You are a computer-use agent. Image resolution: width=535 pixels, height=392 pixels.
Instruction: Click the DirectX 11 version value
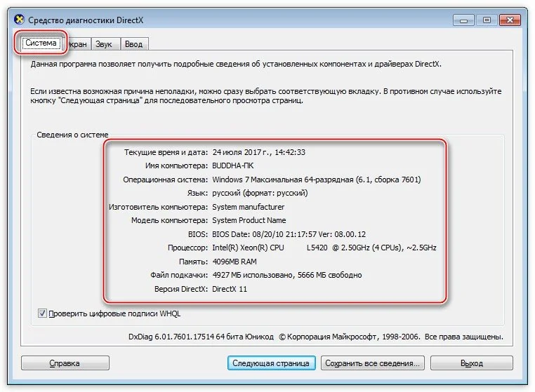(x=230, y=289)
